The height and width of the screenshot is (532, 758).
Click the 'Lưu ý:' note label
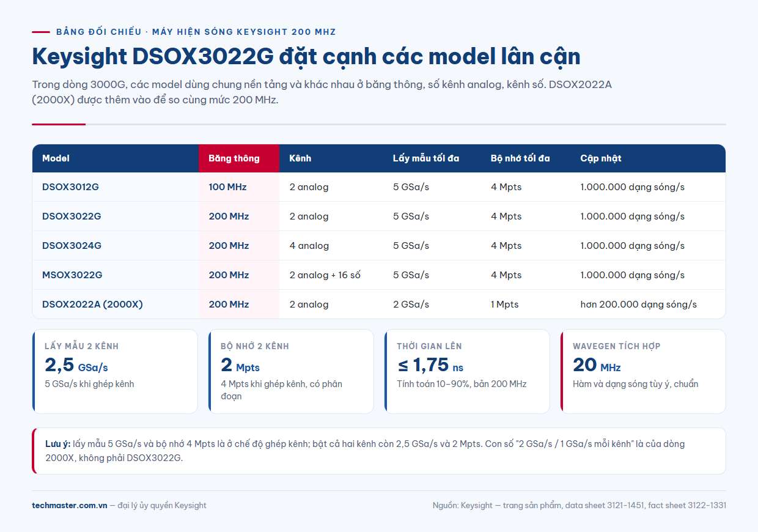tap(57, 444)
